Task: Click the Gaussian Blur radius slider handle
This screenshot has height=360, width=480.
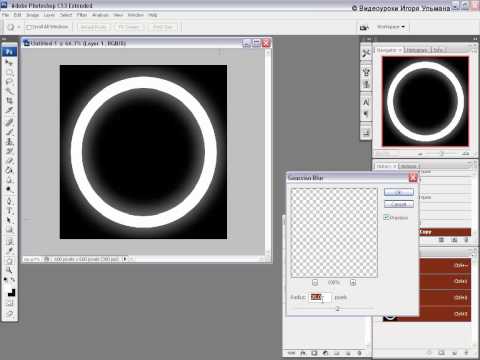Action: [x=337, y=309]
